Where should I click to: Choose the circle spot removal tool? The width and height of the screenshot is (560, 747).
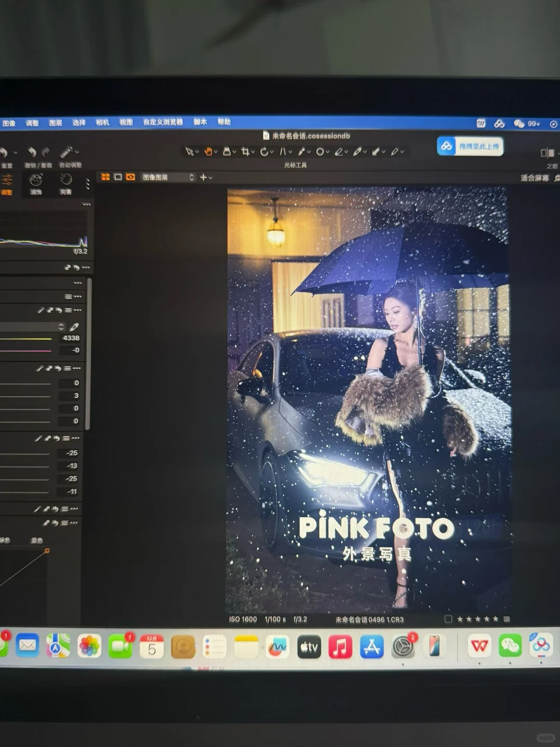pyautogui.click(x=320, y=151)
